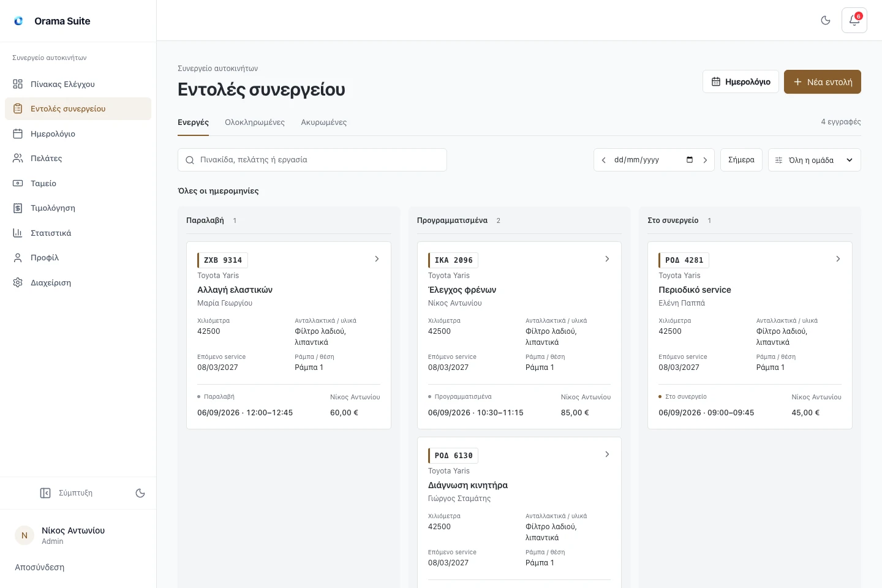Collapse the sidebar with Σύμπτυξη

point(66,493)
